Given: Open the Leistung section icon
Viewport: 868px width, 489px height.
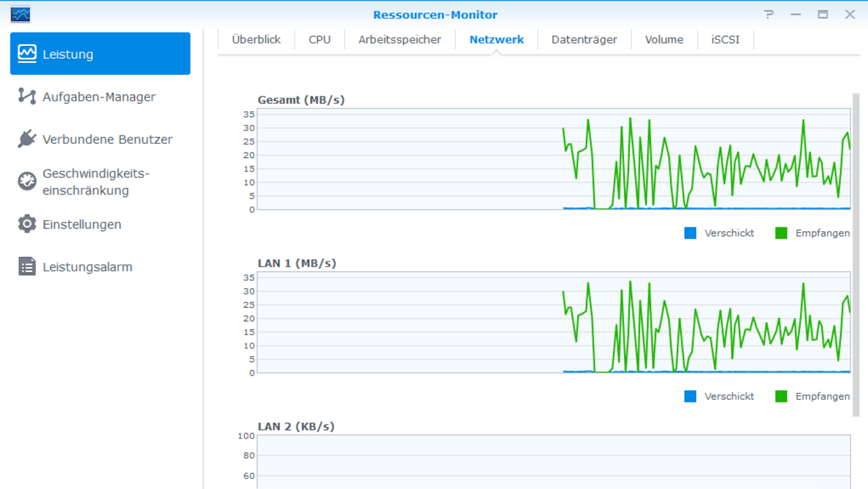Looking at the screenshot, I should pos(27,54).
